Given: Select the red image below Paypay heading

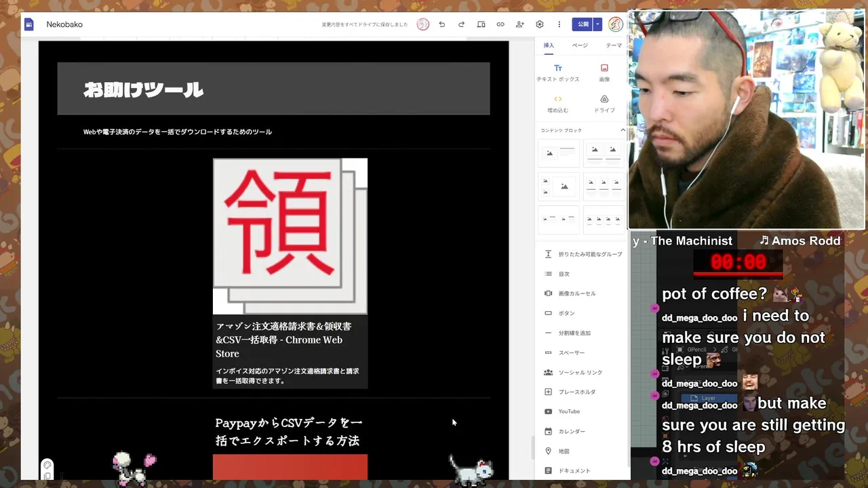Looking at the screenshot, I should pyautogui.click(x=290, y=467).
